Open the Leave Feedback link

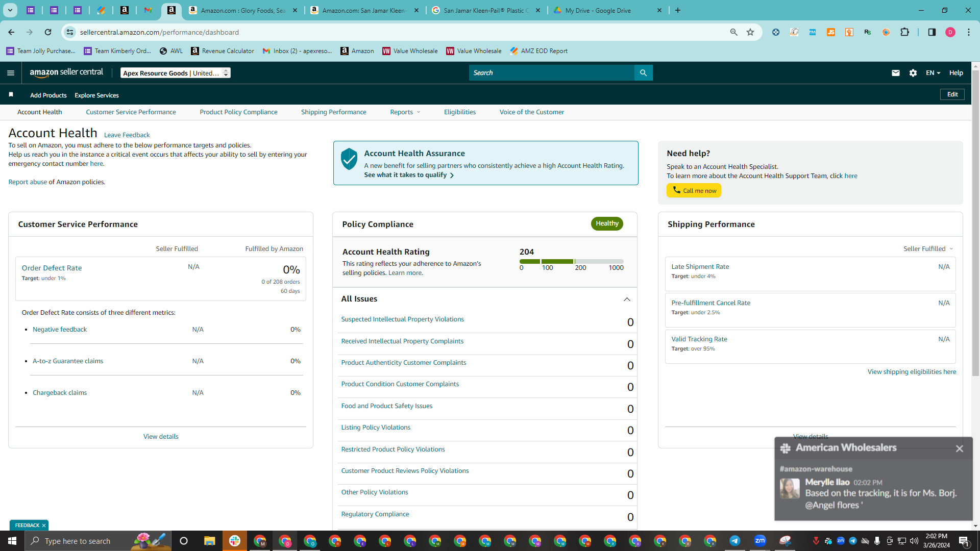click(x=127, y=135)
